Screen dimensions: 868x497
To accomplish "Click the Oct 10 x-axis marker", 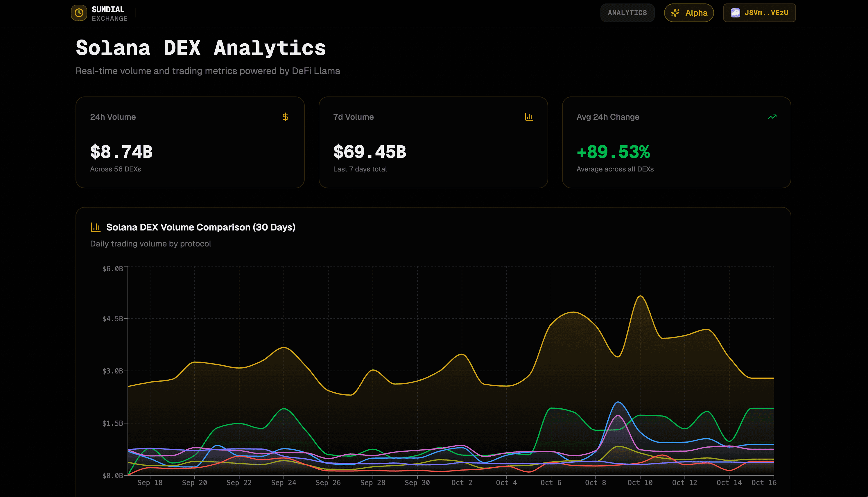I will pyautogui.click(x=640, y=483).
